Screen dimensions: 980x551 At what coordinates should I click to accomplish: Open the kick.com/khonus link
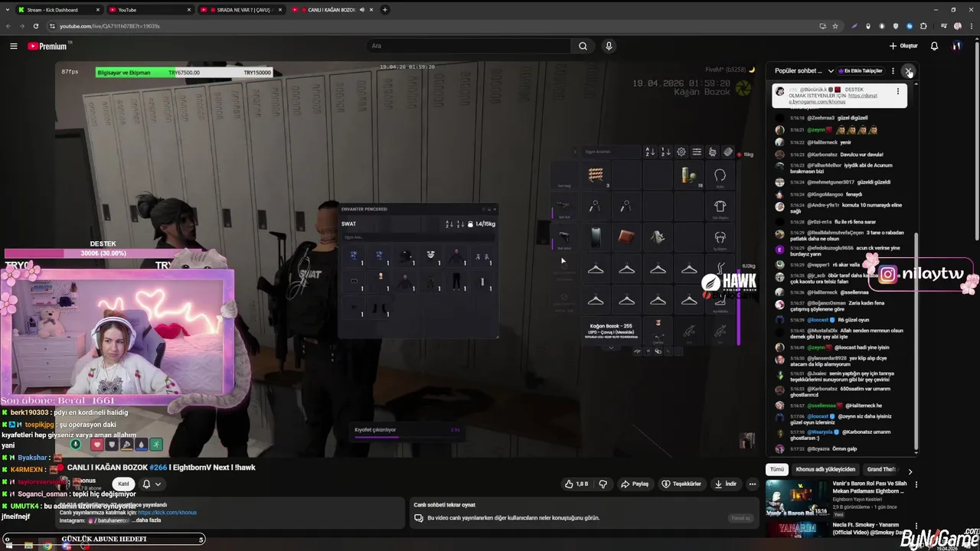(168, 513)
